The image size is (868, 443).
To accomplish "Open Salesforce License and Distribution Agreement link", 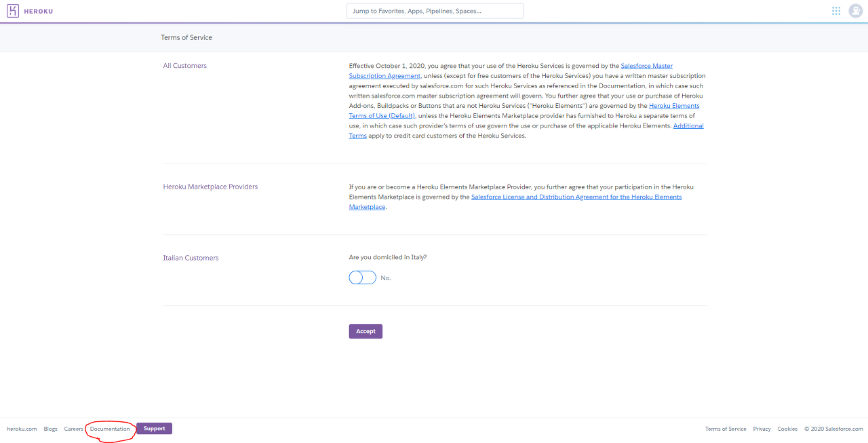I will (x=515, y=201).
